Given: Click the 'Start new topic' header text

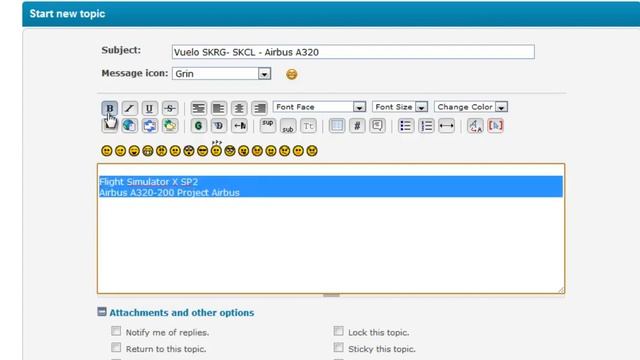Looking at the screenshot, I should point(67,13).
